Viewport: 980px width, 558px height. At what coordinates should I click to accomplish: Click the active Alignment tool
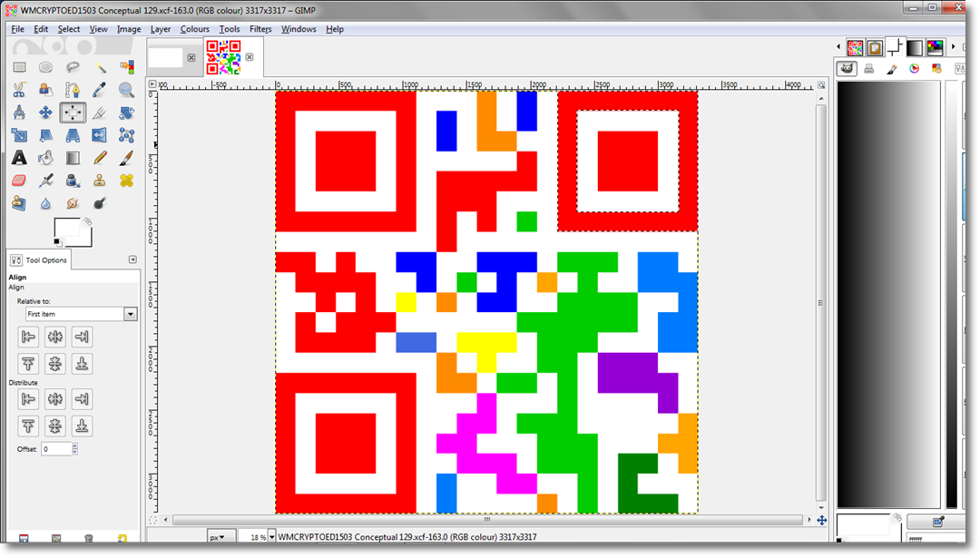pyautogui.click(x=73, y=113)
